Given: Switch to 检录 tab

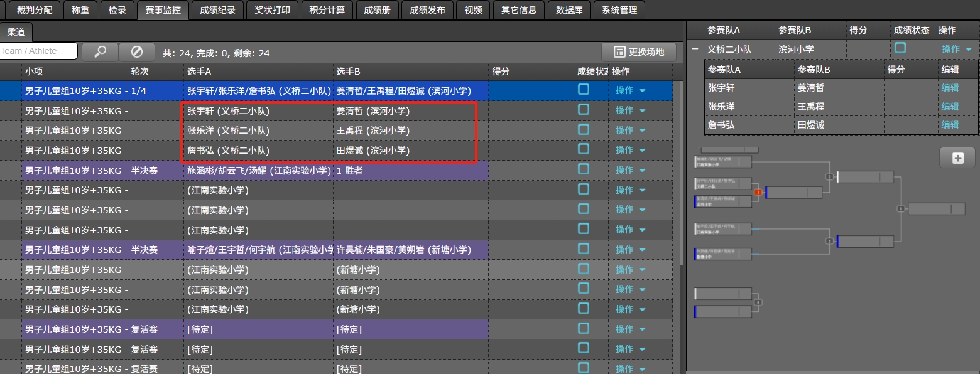Looking at the screenshot, I should (x=117, y=10).
